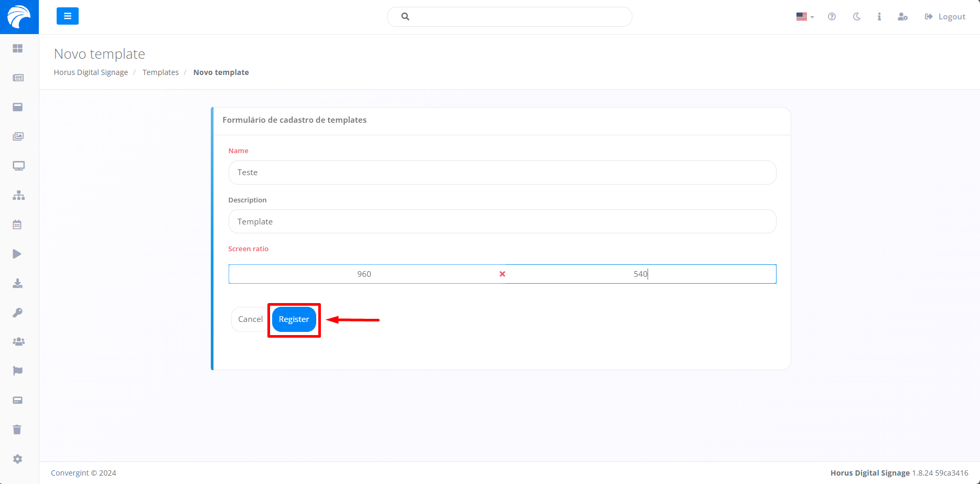Toggle dark mode with the moon icon
This screenshot has width=980, height=484.
click(857, 17)
